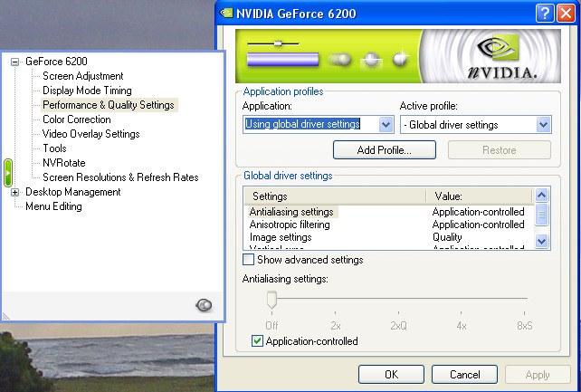
Task: Click the 4x mark on antialiasing slider
Action: coord(462,325)
